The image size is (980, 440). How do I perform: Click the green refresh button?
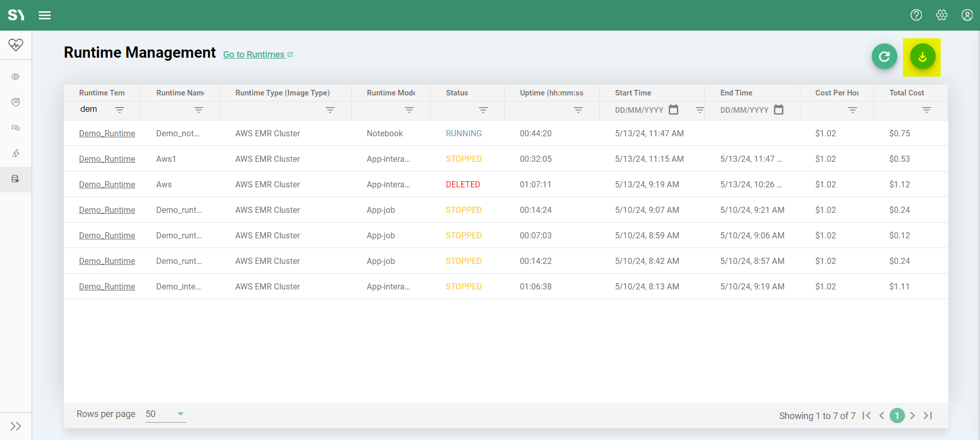tap(884, 57)
